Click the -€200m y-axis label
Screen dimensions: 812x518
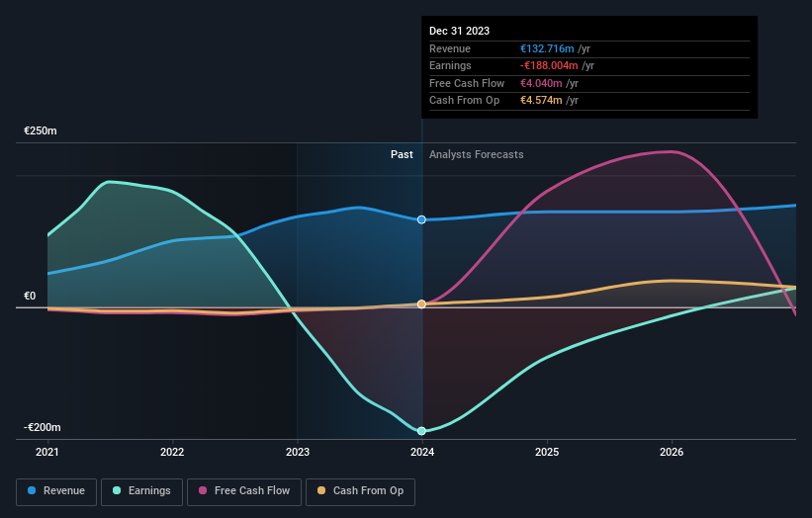click(42, 427)
